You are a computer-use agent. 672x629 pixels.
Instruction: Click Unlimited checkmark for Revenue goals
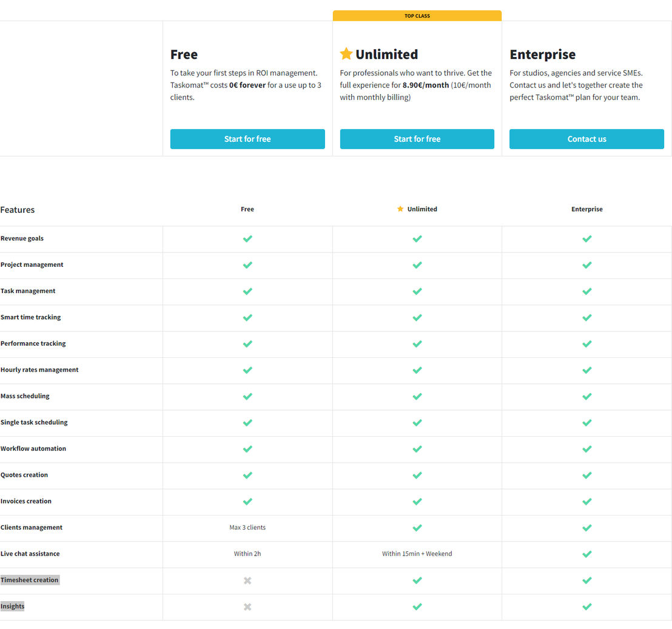click(x=417, y=238)
